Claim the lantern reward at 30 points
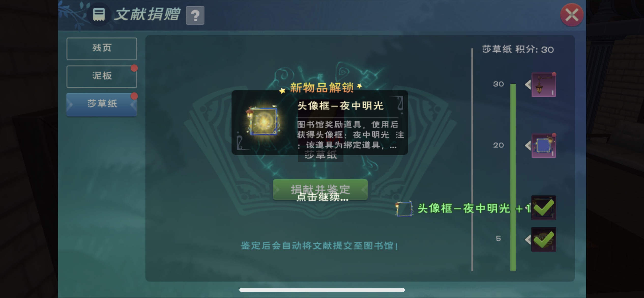Screen dimensions: 644x298 point(544,85)
